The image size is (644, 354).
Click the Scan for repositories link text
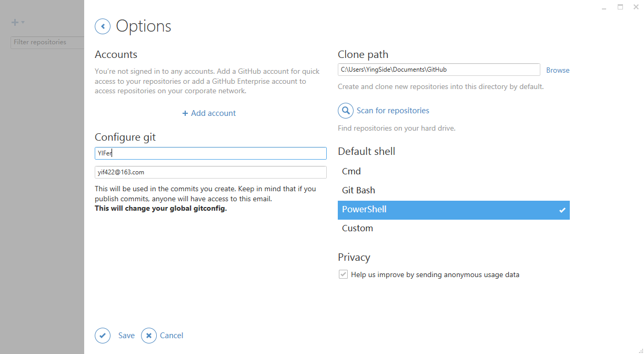[393, 111]
